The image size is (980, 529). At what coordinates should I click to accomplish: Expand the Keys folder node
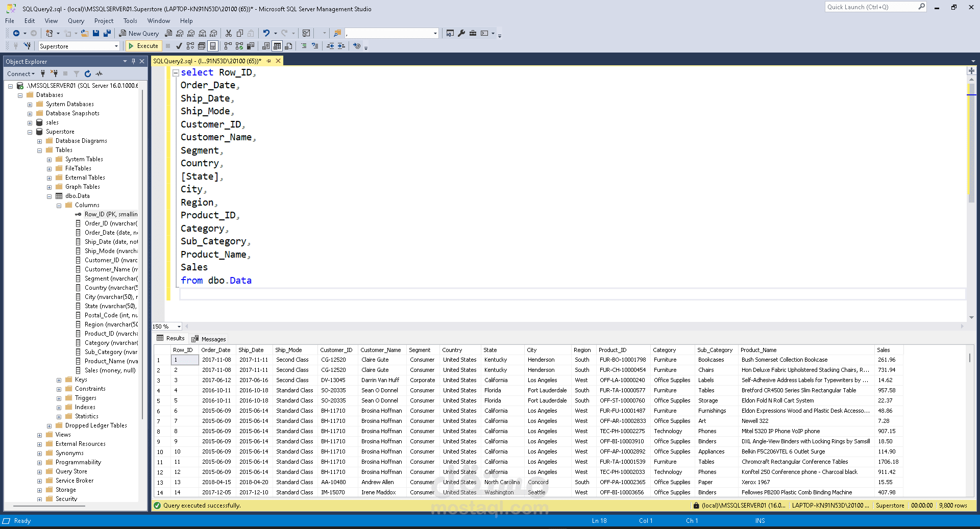[59, 380]
